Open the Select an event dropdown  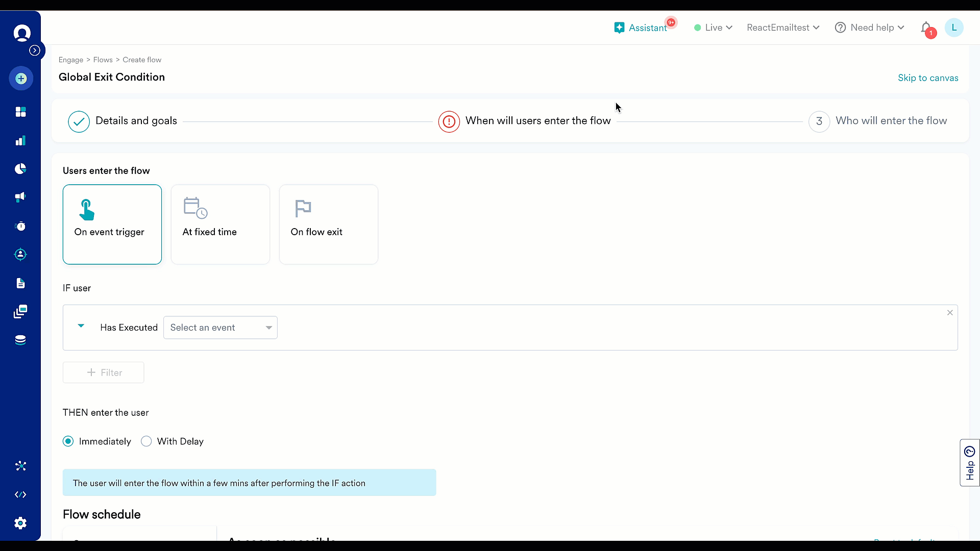pos(220,328)
